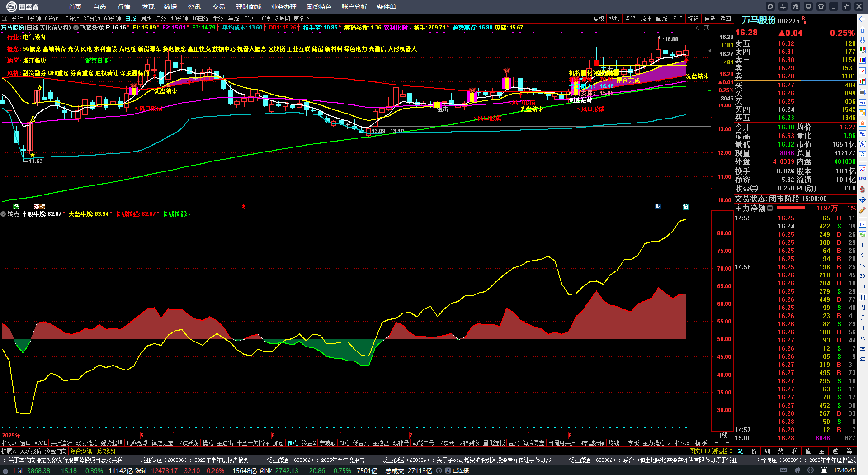Viewport: 868px width, 475px height.
Task: Select the pencil drawing tool in right sidebar
Action: tap(863, 210)
